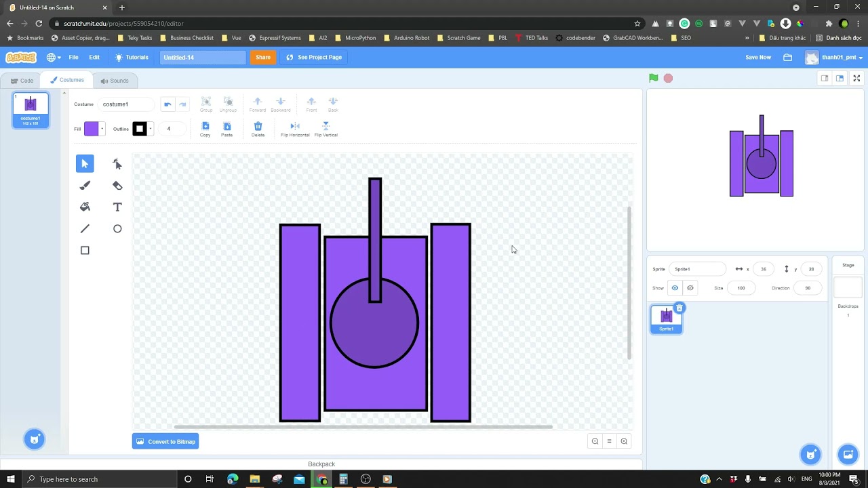Click the Choose a Sprite button
868x488 pixels.
coord(810,454)
